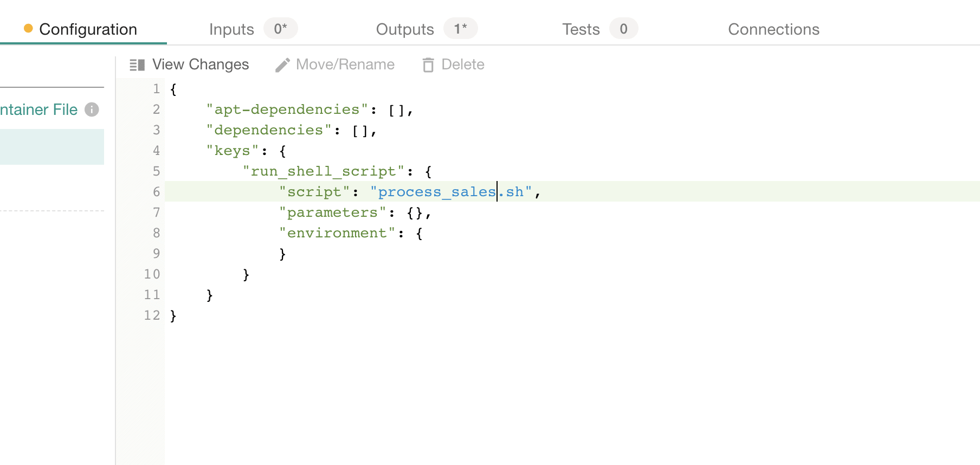Switch to the Inputs tab
This screenshot has width=980, height=465.
[x=231, y=29]
